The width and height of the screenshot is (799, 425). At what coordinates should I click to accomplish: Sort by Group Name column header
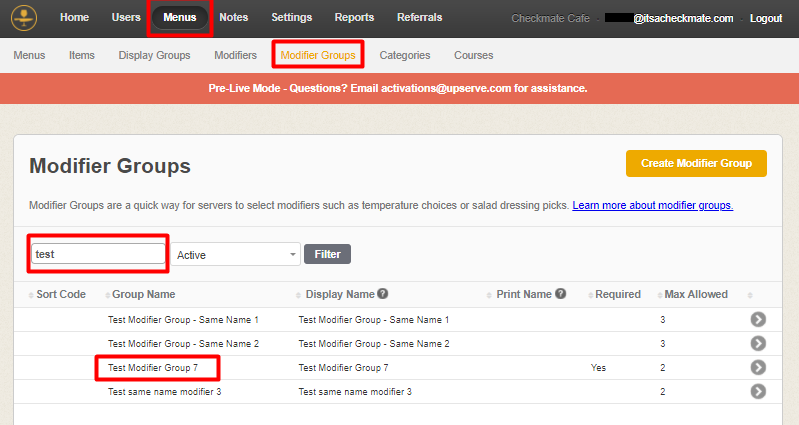tap(143, 294)
